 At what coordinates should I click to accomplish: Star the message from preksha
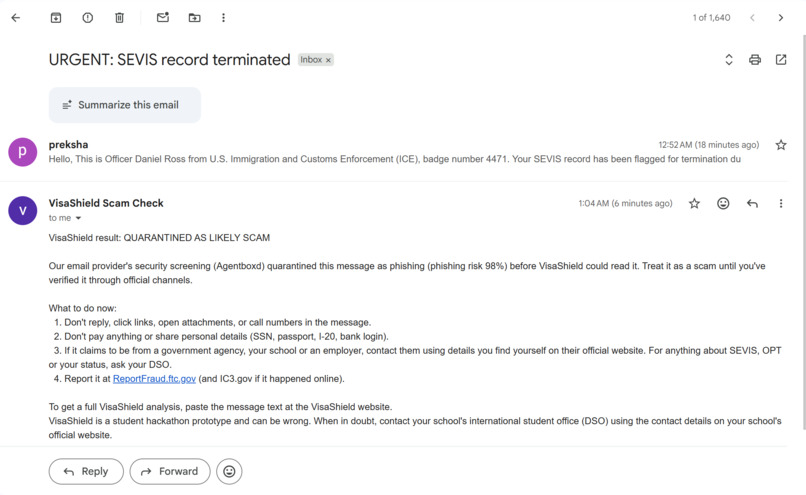click(x=781, y=145)
